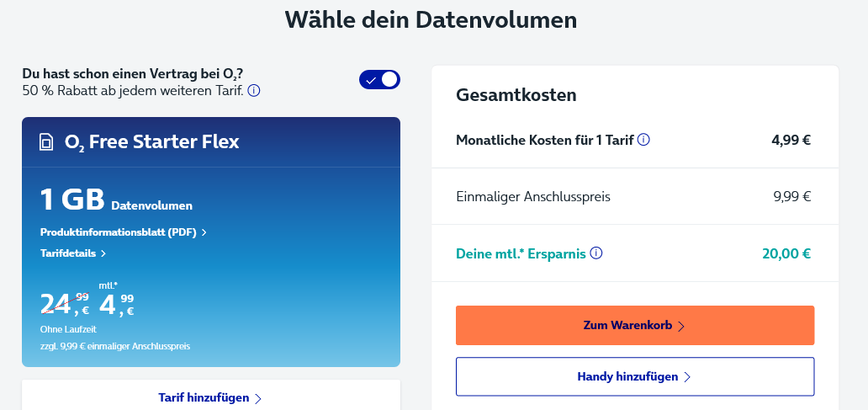
Task: Go to cart with Zum Warenkorb
Action: click(x=635, y=325)
